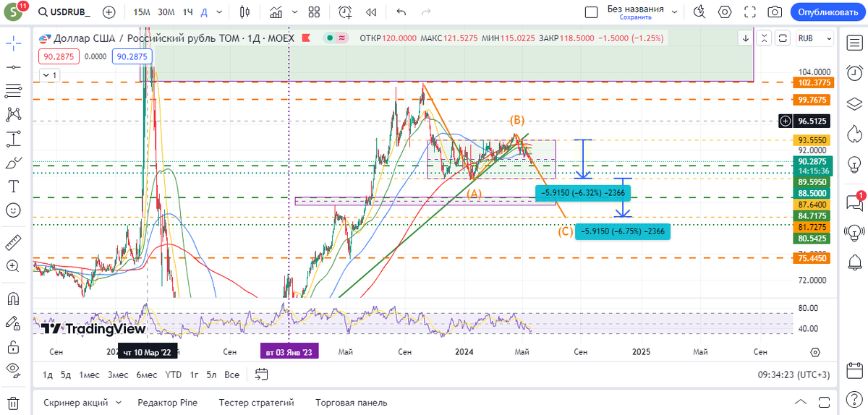This screenshot has height=415, width=868.
Task: Open the watchlist panel icon
Action: [854, 43]
